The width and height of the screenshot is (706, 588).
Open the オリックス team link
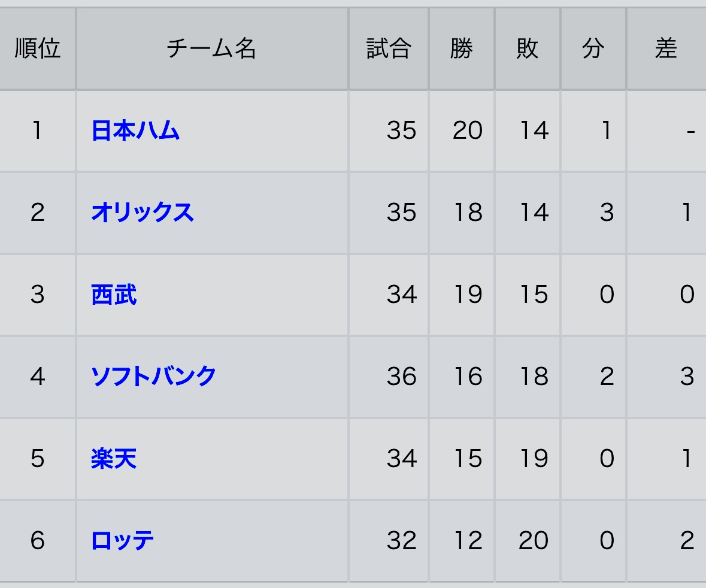coord(143,213)
